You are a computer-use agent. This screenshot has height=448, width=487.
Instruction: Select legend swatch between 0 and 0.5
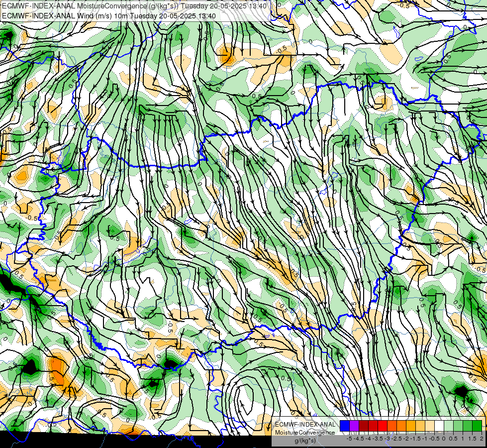(x=449, y=426)
